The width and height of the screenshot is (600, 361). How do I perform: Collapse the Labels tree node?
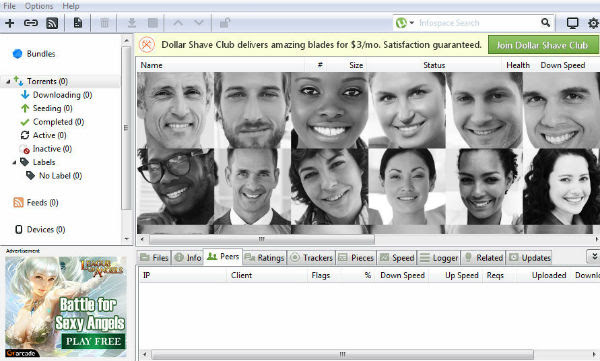pos(14,162)
